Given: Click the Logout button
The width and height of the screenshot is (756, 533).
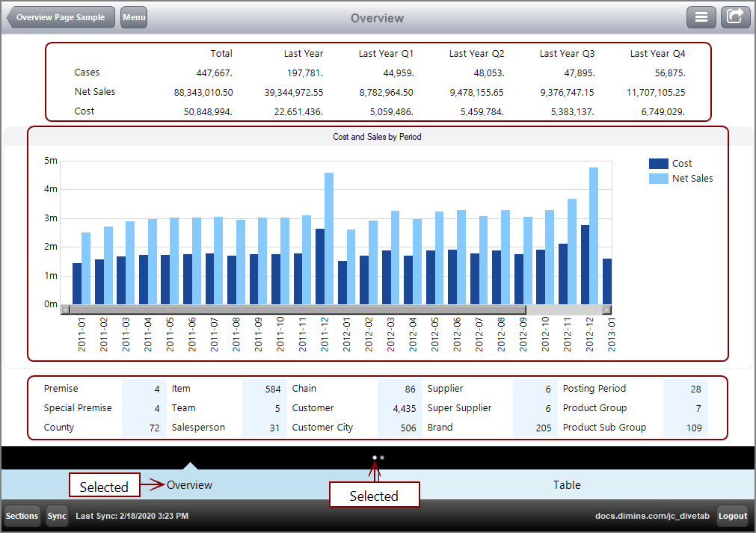Looking at the screenshot, I should coord(732,516).
